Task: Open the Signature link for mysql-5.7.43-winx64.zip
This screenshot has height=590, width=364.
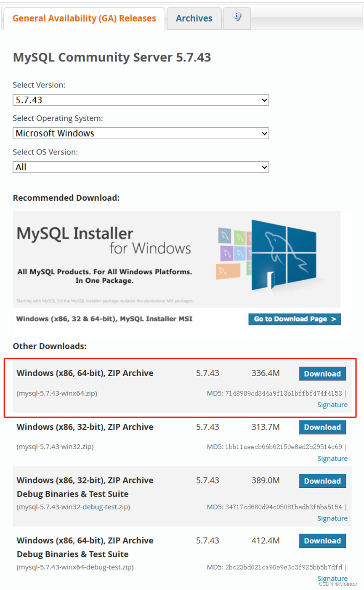Action: pyautogui.click(x=332, y=404)
